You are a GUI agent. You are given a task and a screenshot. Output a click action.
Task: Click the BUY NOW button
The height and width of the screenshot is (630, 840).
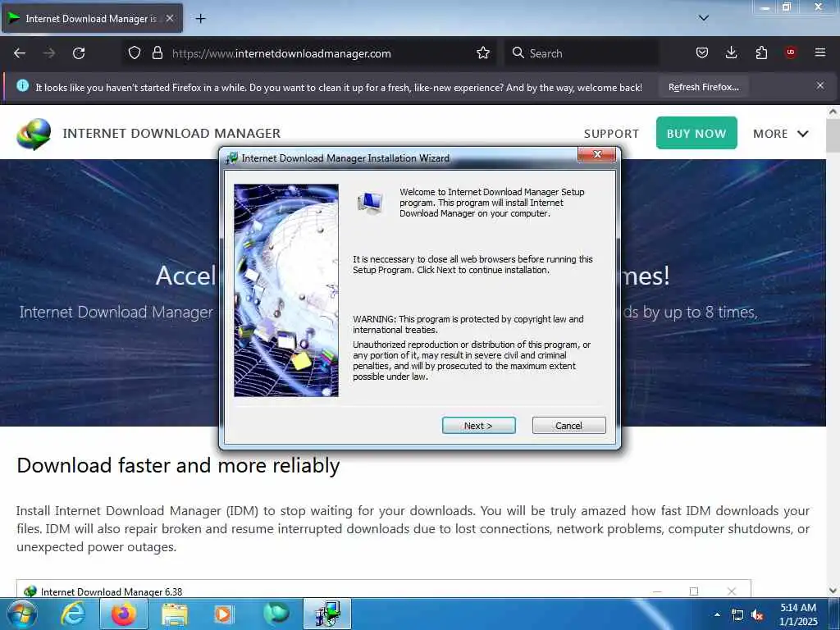click(x=696, y=133)
